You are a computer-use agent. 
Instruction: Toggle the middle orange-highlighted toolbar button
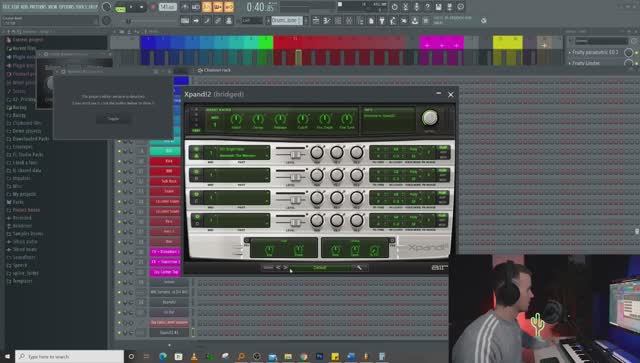(x=218, y=7)
